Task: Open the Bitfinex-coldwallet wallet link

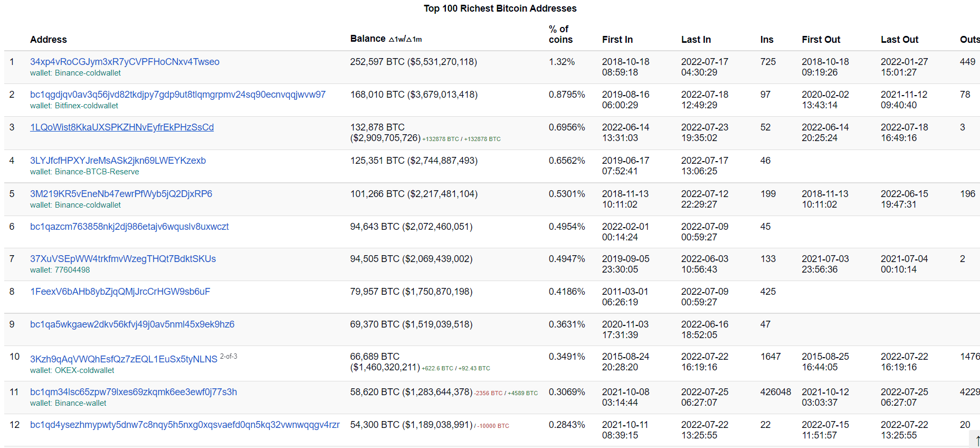Action: pyautogui.click(x=87, y=106)
